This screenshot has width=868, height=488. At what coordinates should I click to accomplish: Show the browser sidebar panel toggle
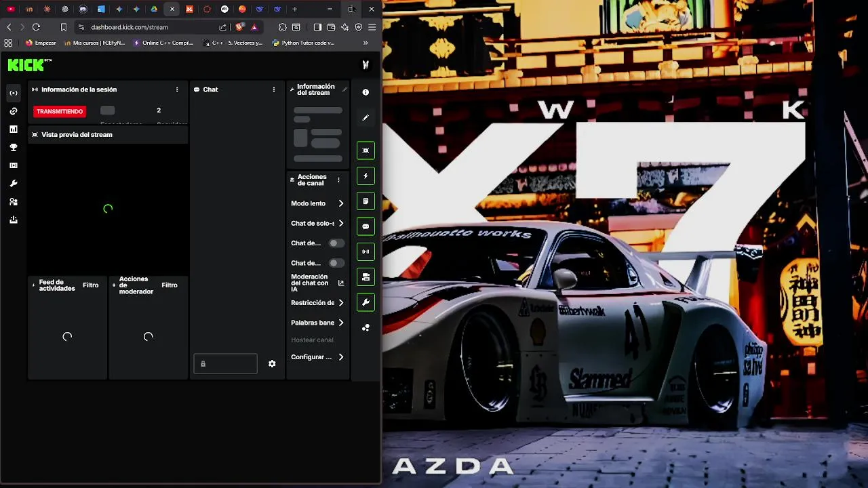click(317, 27)
